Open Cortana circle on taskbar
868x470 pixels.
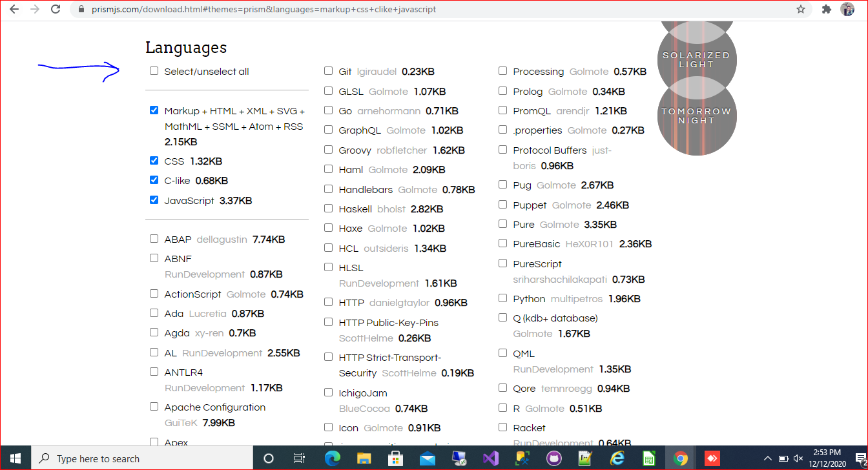(269, 458)
